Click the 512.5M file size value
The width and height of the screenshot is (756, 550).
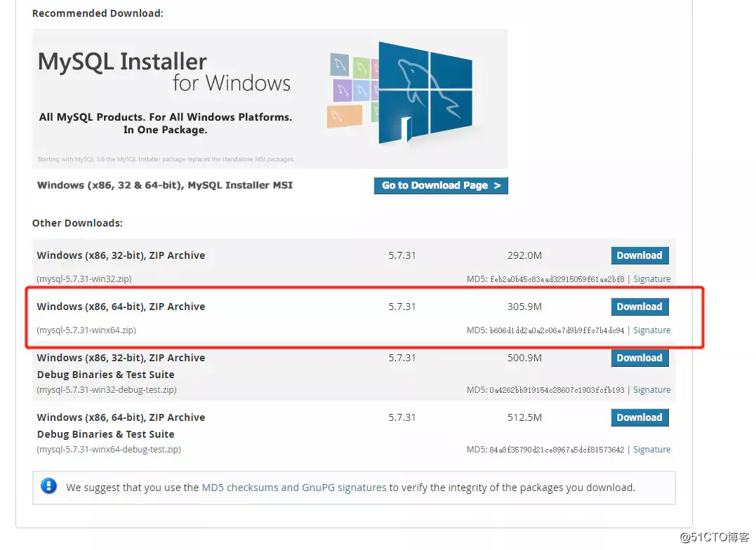point(524,417)
